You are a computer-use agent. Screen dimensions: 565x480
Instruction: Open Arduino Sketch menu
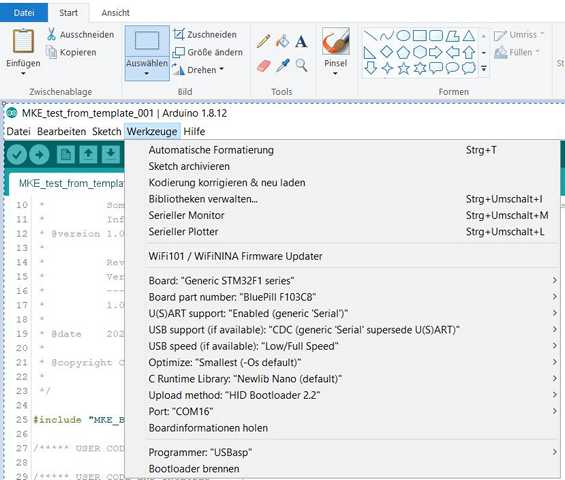(x=106, y=132)
